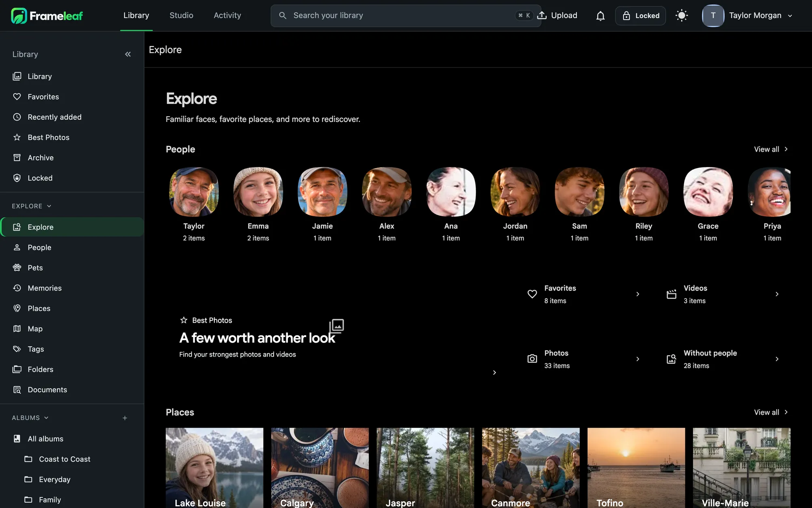Collapse the sidebar with double-chevron icon

coord(128,54)
